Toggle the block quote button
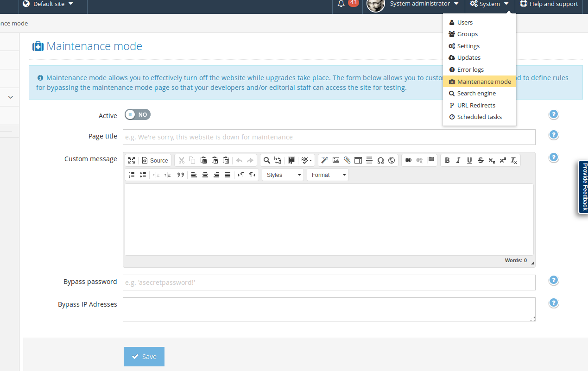 pos(181,175)
